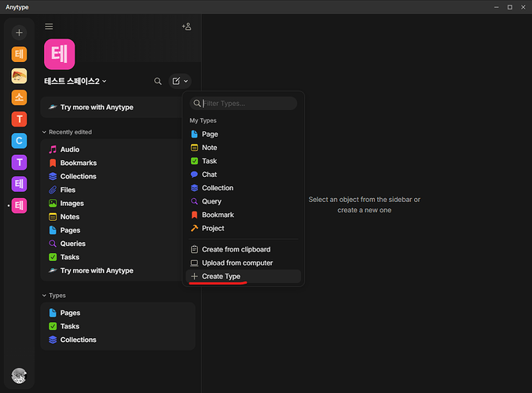Image resolution: width=532 pixels, height=393 pixels.
Task: Collapse the Recently edited section
Action: (x=67, y=132)
